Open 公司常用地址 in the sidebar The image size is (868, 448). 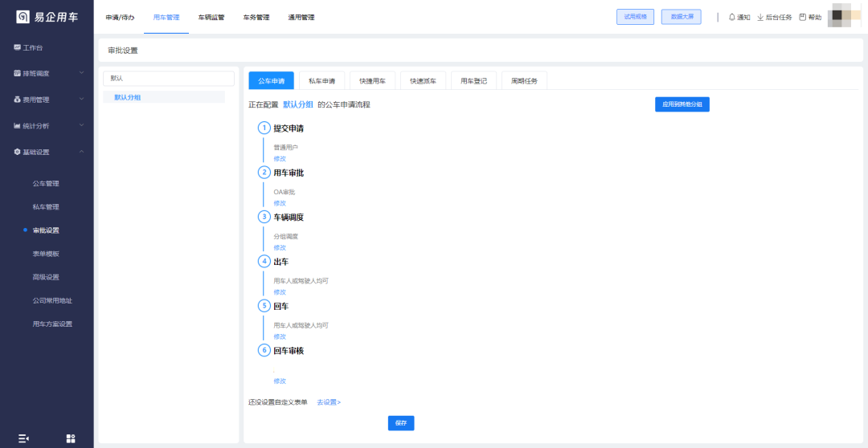(52, 301)
